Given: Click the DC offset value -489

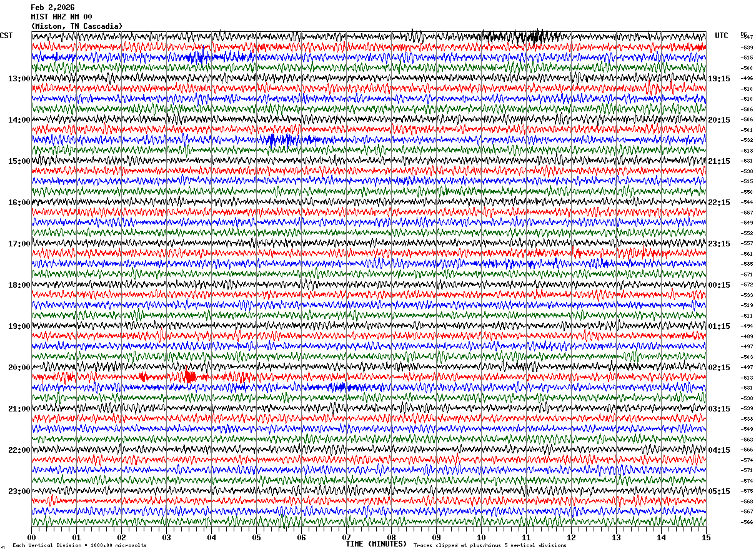Looking at the screenshot, I should click(747, 336).
